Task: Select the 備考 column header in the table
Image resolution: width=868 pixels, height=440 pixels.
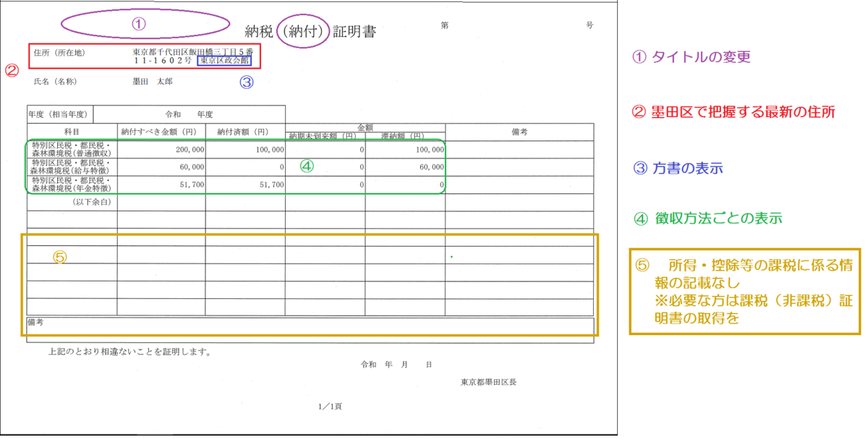Action: [x=519, y=132]
